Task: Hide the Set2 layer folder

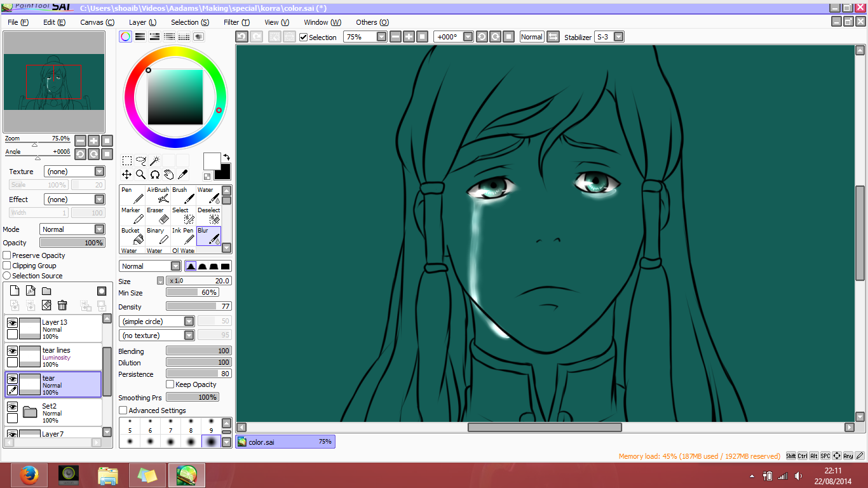Action: coord(12,407)
